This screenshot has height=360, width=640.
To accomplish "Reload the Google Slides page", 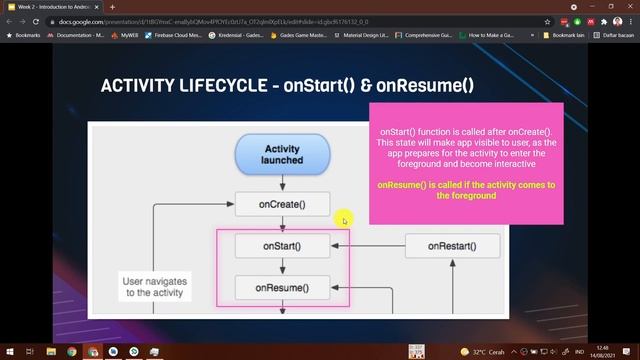I will coord(36,22).
